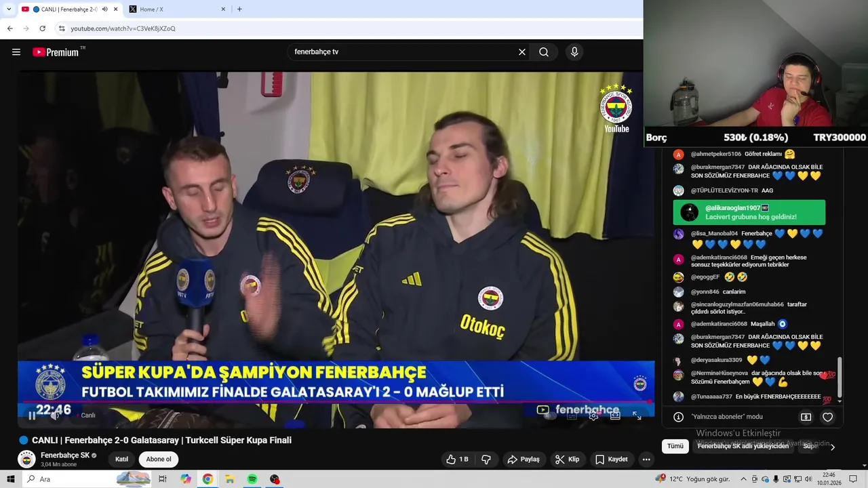The height and width of the screenshot is (488, 868).
Task: Toggle subtitles in the player controls
Action: tap(572, 415)
